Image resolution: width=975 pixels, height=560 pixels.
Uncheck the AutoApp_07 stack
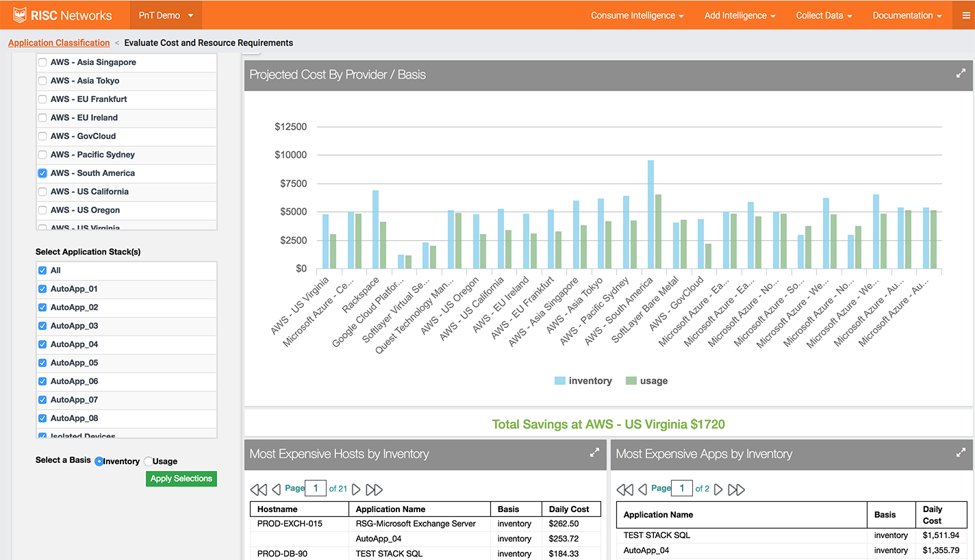click(42, 400)
